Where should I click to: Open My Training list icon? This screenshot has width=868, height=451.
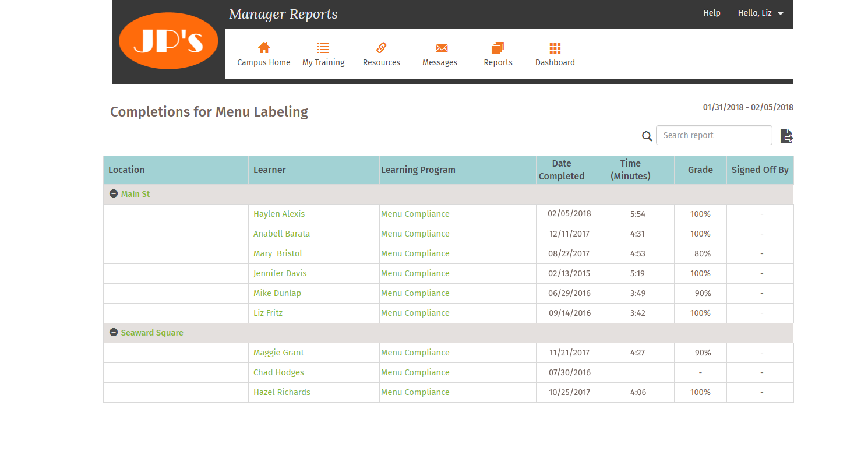(x=323, y=48)
